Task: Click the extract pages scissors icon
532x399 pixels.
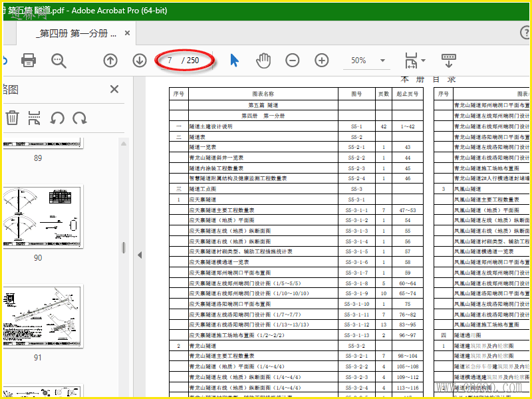Action: pyautogui.click(x=35, y=118)
